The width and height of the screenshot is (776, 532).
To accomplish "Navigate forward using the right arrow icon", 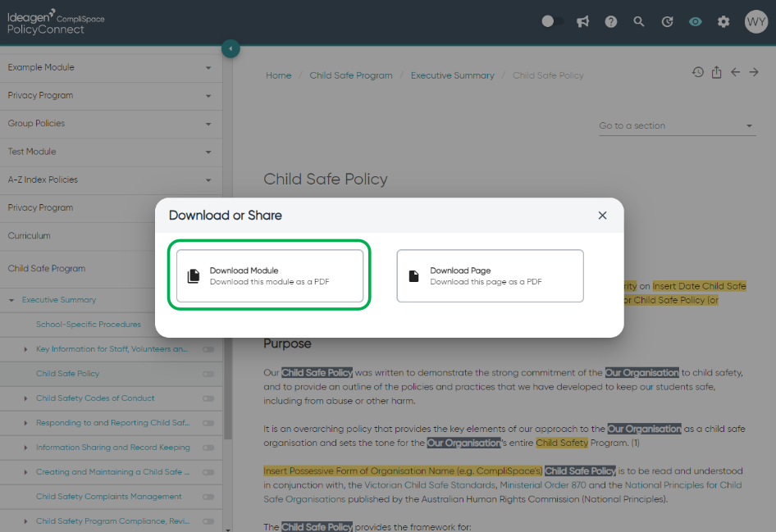I will coord(754,72).
